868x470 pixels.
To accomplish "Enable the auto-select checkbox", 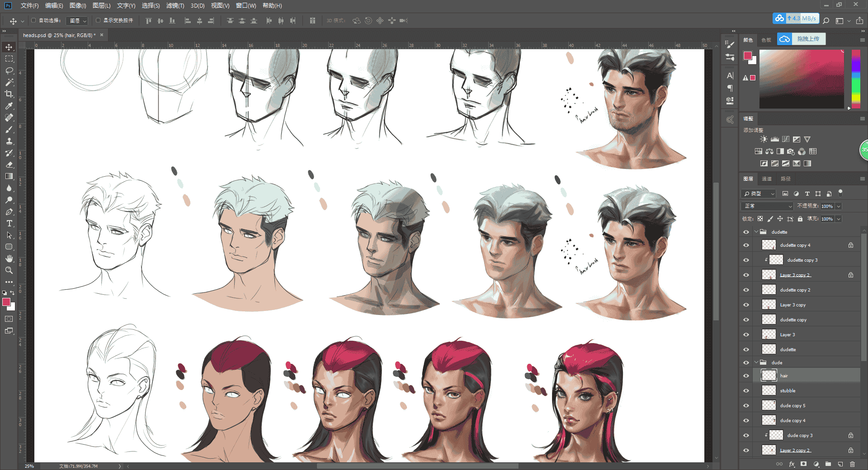I will [x=33, y=20].
